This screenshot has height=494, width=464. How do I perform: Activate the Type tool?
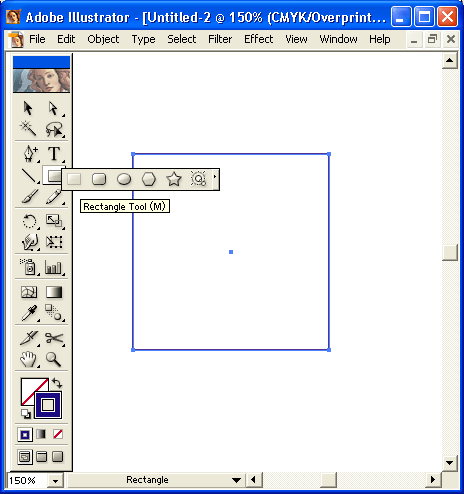[54, 154]
